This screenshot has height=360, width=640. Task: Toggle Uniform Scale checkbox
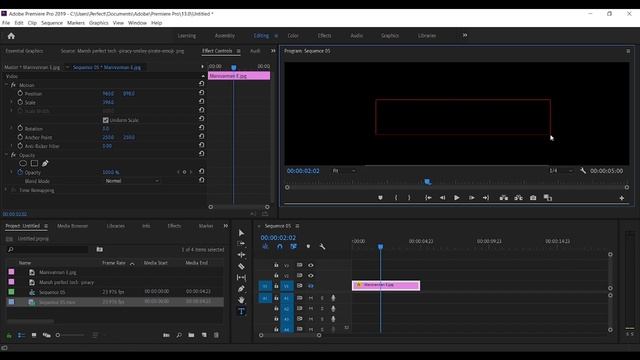106,120
